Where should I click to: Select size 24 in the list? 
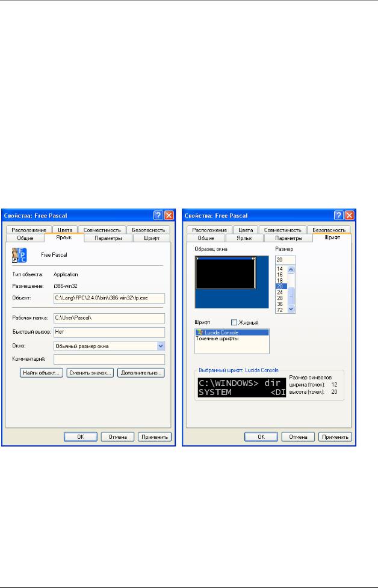tap(282, 292)
